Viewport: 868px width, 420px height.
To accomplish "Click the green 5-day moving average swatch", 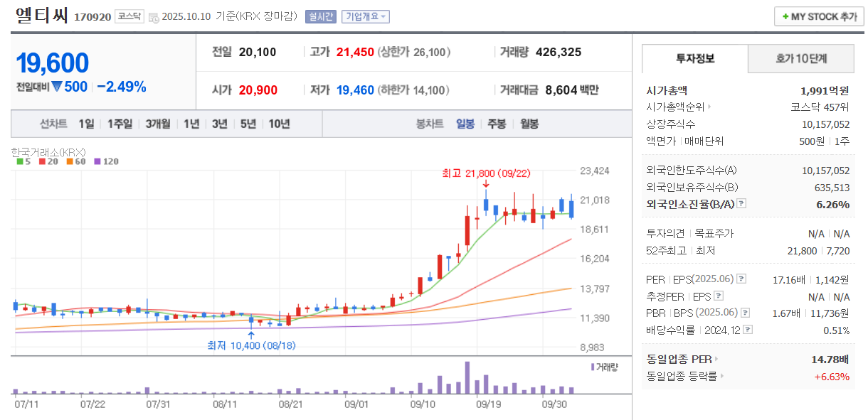I will tap(20, 161).
